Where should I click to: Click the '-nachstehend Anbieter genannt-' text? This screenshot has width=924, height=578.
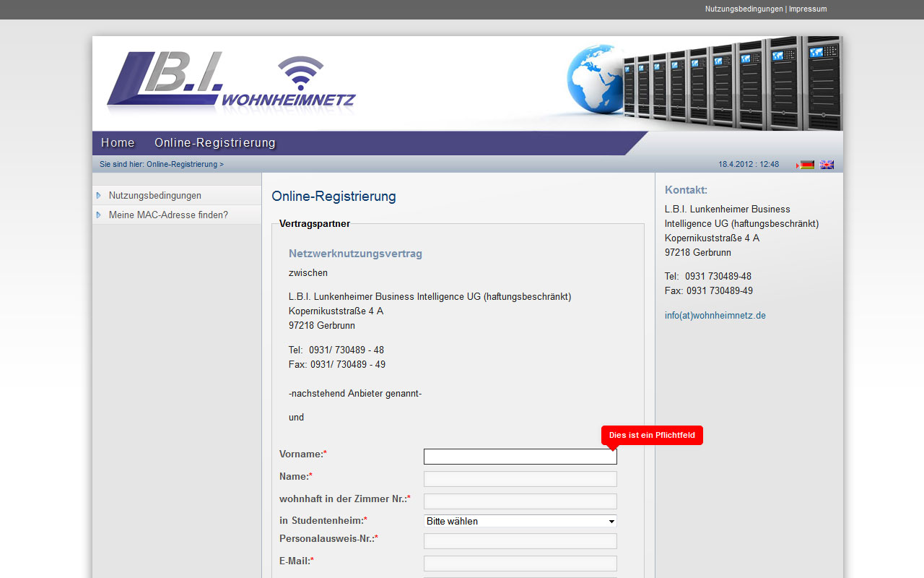click(x=355, y=394)
